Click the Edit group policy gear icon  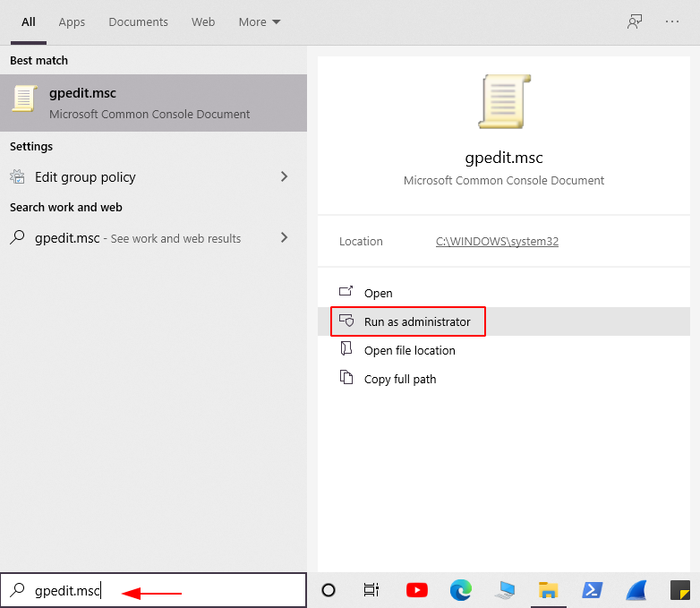click(x=17, y=177)
